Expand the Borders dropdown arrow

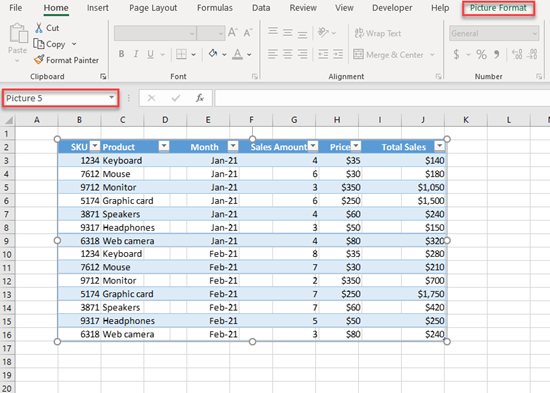(x=193, y=54)
